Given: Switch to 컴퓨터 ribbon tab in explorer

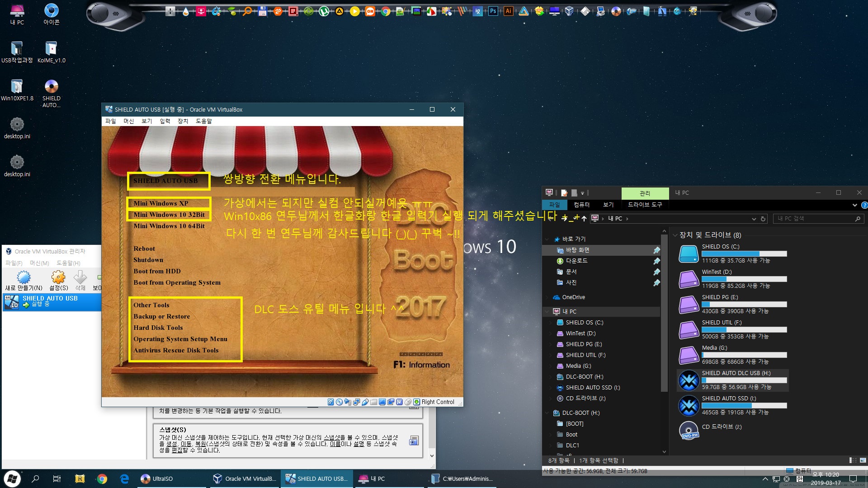Looking at the screenshot, I should pos(581,205).
